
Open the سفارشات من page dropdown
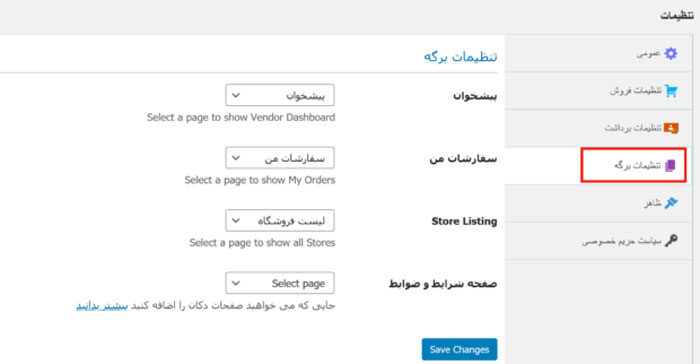tap(280, 158)
